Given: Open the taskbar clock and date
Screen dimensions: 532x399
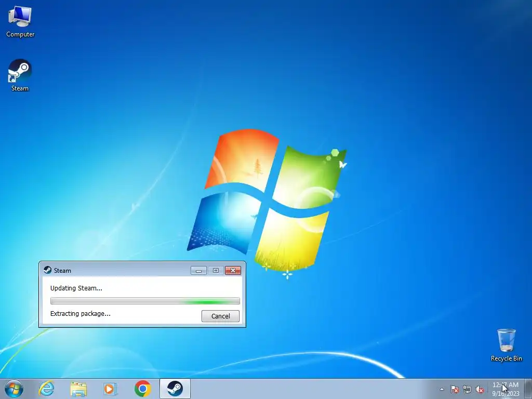Looking at the screenshot, I should [x=506, y=389].
